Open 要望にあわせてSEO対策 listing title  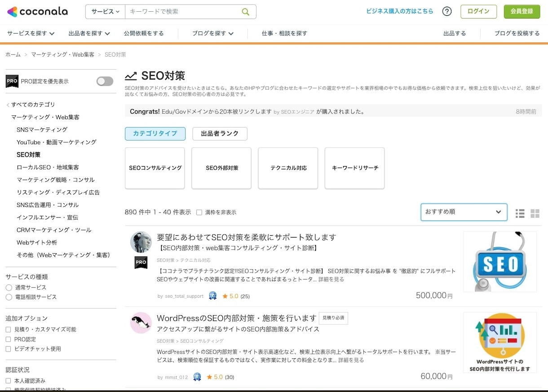click(246, 237)
